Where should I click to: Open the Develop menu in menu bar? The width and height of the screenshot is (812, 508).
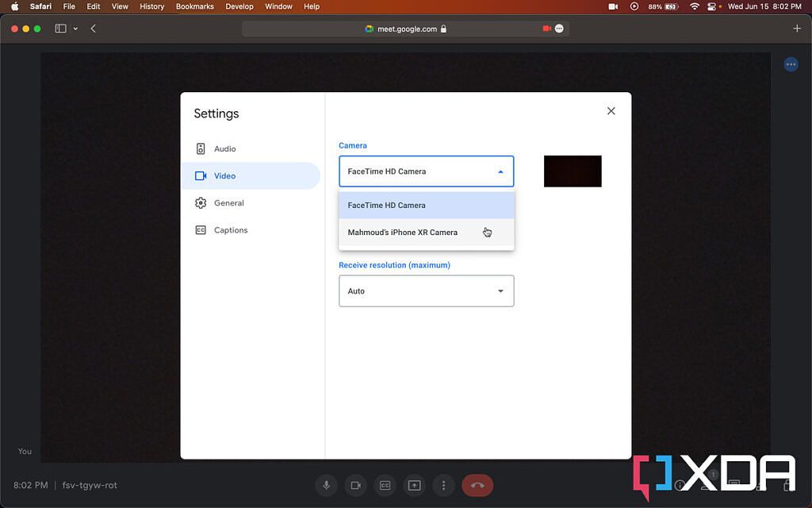click(239, 6)
